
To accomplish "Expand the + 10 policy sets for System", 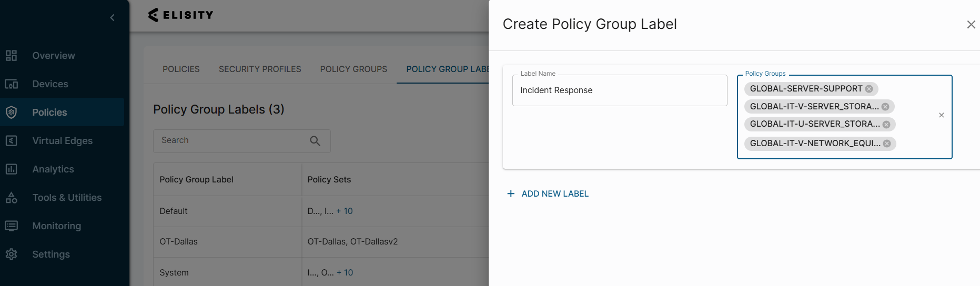I will (x=345, y=273).
